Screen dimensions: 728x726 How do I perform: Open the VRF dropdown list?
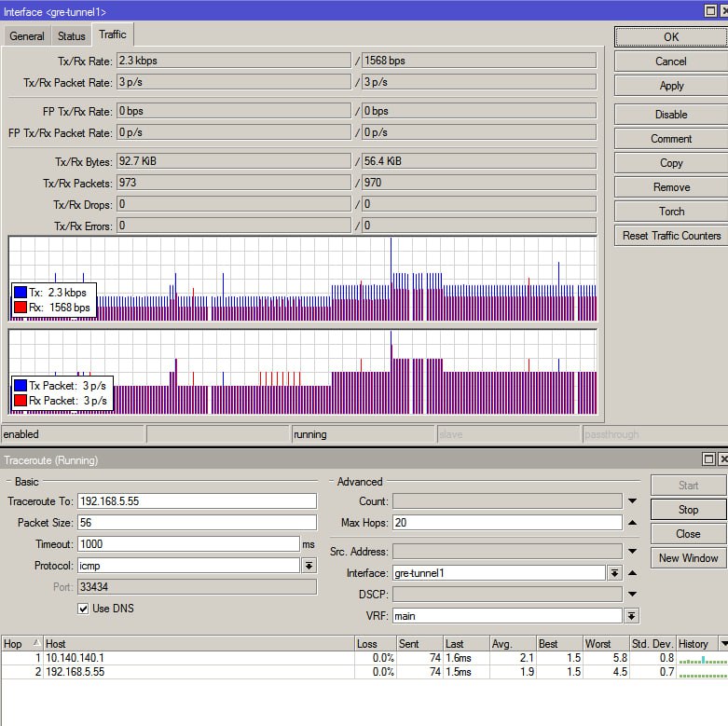pos(631,616)
